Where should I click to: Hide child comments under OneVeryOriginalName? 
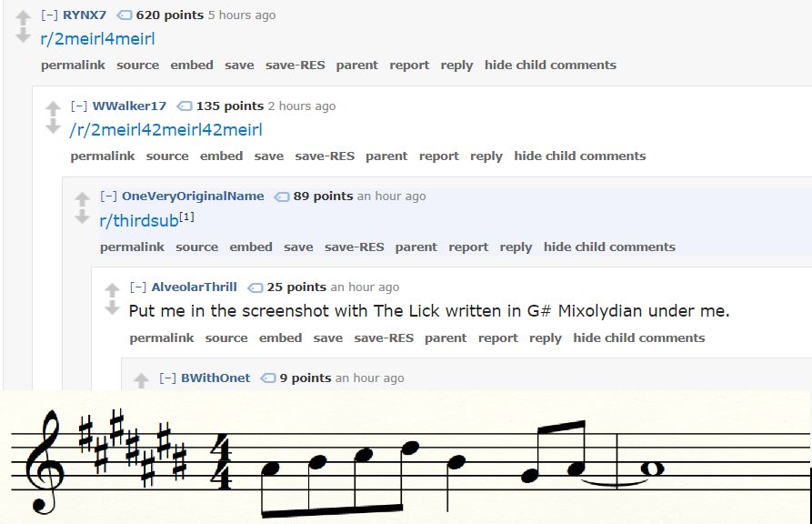point(611,247)
